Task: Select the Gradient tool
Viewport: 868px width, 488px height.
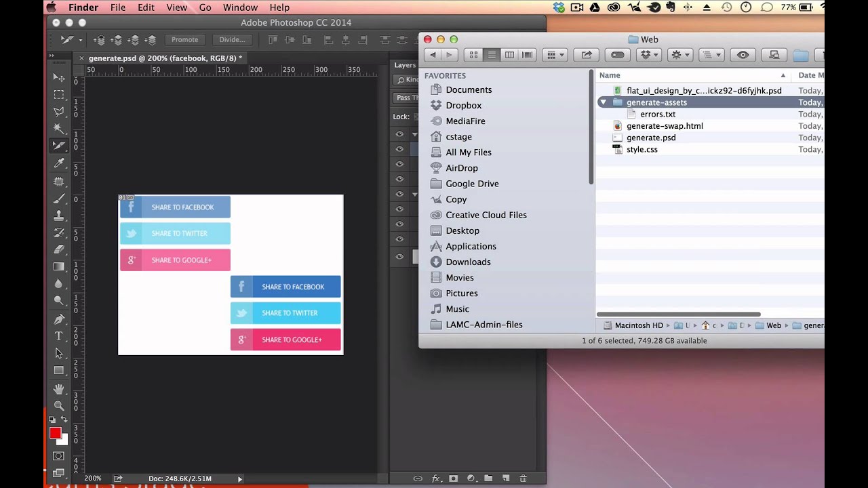Action: click(59, 266)
